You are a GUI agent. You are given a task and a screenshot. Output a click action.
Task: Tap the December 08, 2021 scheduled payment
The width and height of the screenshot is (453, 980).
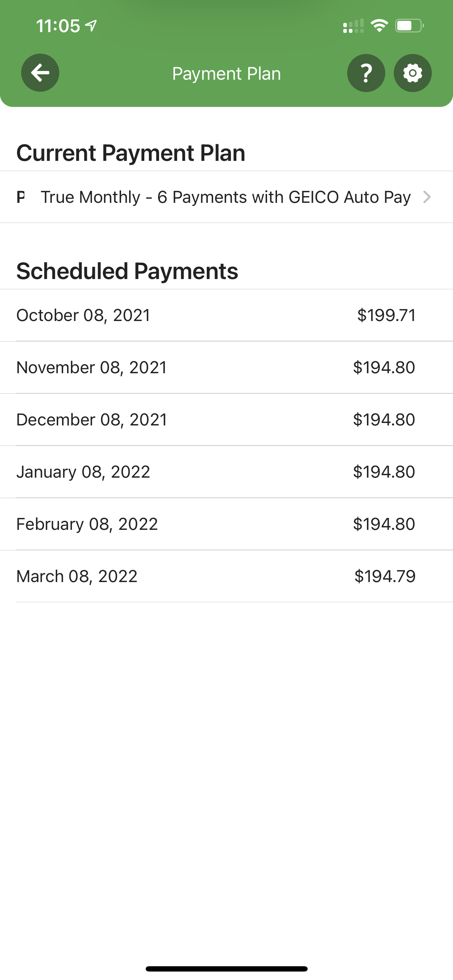pyautogui.click(x=226, y=419)
